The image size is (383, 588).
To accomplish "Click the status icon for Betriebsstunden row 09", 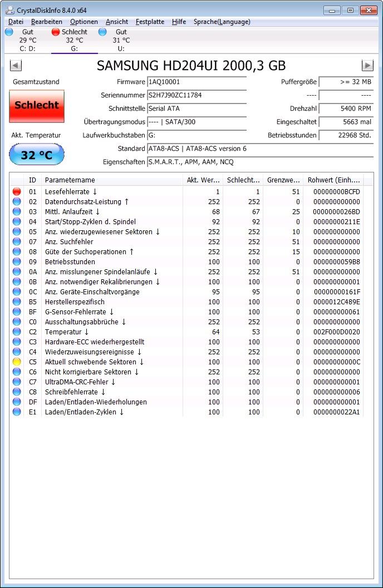I will pyautogui.click(x=17, y=261).
